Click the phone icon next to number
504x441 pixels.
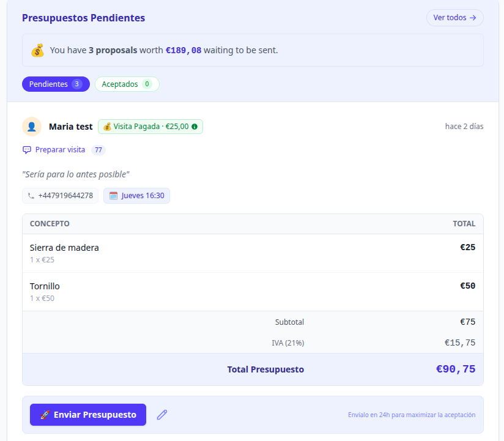click(x=31, y=196)
